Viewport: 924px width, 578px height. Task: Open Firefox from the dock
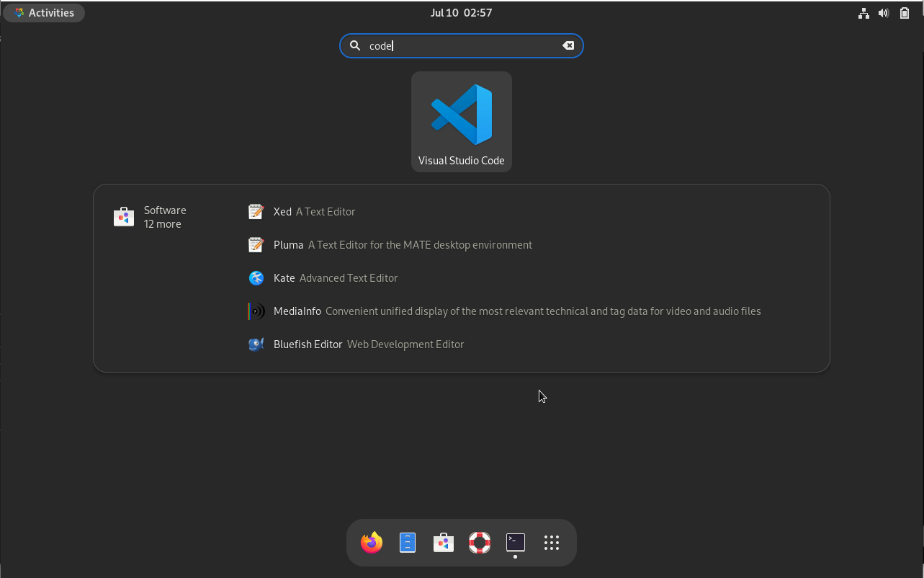371,543
